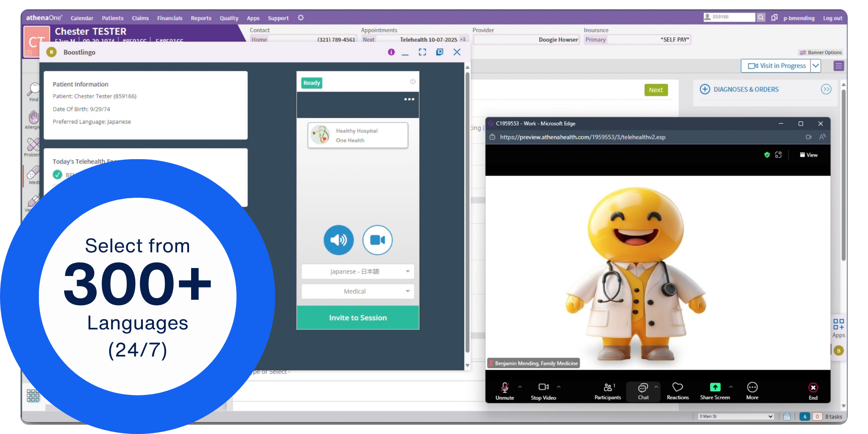
Task: Open the Chat panel in the call
Action: (x=643, y=390)
